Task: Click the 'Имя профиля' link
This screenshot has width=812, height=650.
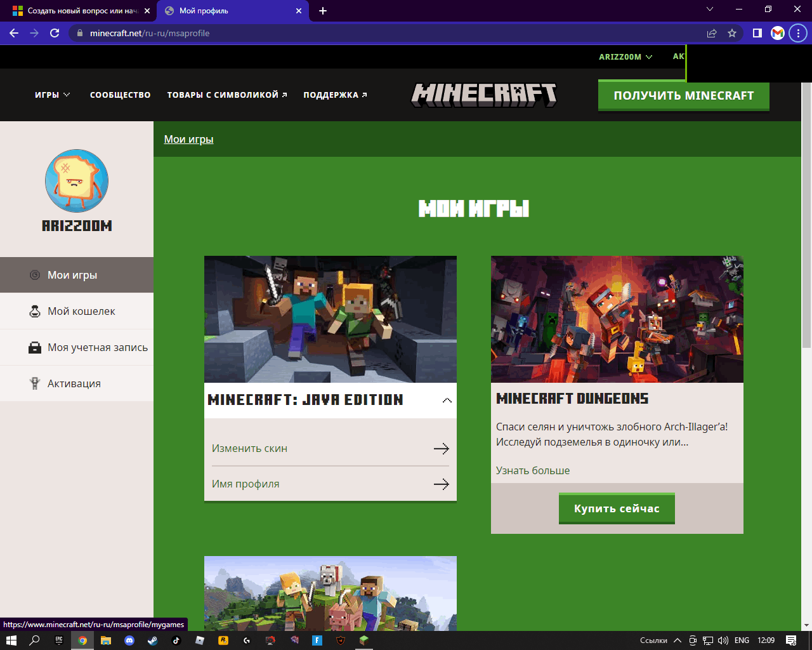Action: (x=246, y=484)
